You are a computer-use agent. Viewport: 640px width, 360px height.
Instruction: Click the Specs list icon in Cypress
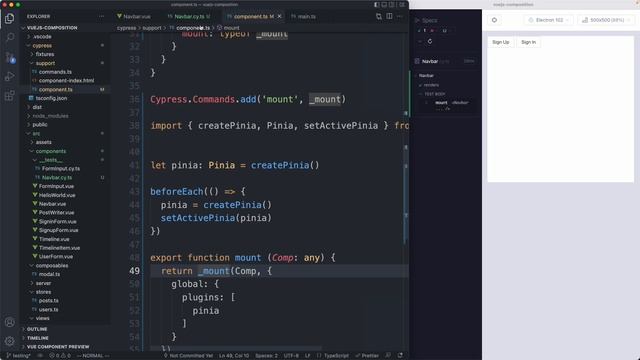pos(417,20)
